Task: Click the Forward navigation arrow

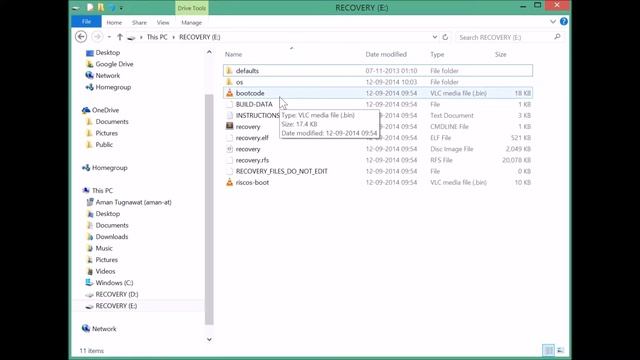Action: [97, 37]
